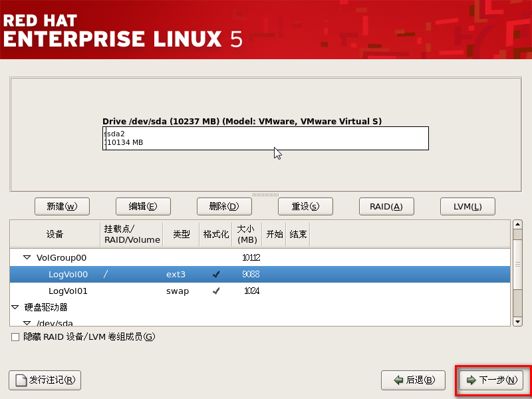Click the swap type cell
532x399 pixels.
click(x=178, y=291)
